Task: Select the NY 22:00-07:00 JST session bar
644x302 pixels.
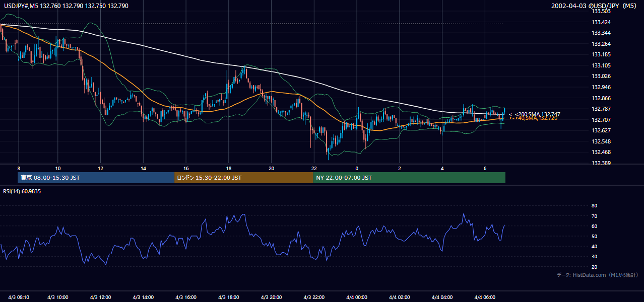Action: tap(409, 178)
